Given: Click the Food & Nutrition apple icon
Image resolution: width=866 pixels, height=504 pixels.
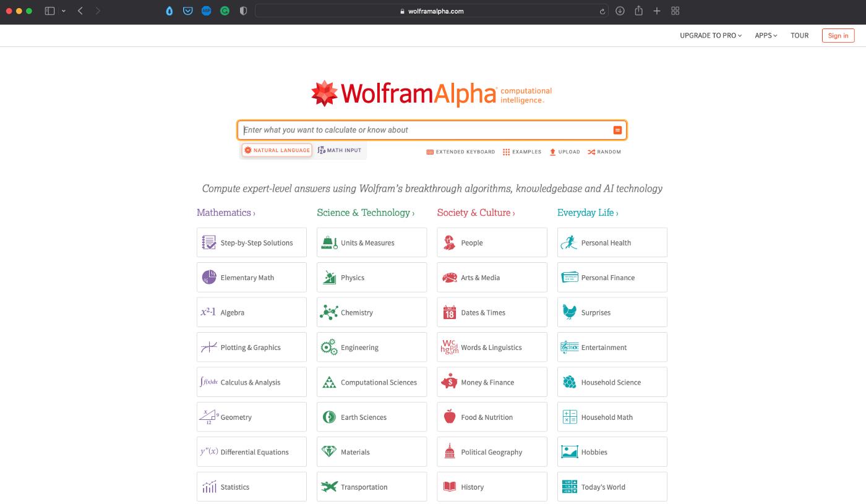Looking at the screenshot, I should pos(450,417).
